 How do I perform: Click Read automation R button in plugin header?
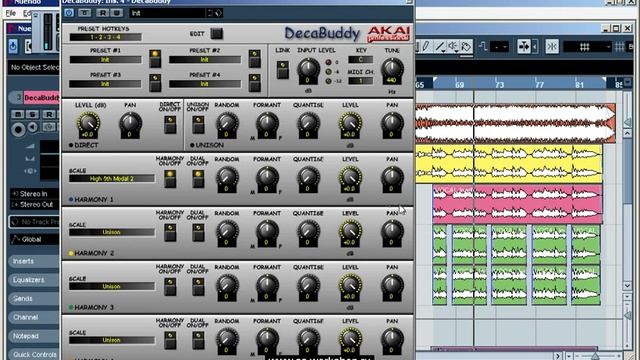tap(103, 13)
